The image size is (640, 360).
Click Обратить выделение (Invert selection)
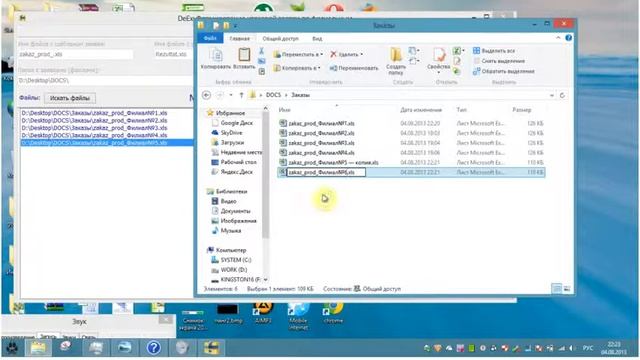click(x=503, y=71)
